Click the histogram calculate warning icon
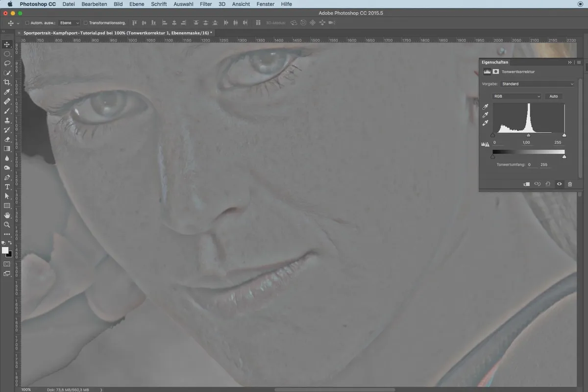588x392 pixels. coord(486,144)
